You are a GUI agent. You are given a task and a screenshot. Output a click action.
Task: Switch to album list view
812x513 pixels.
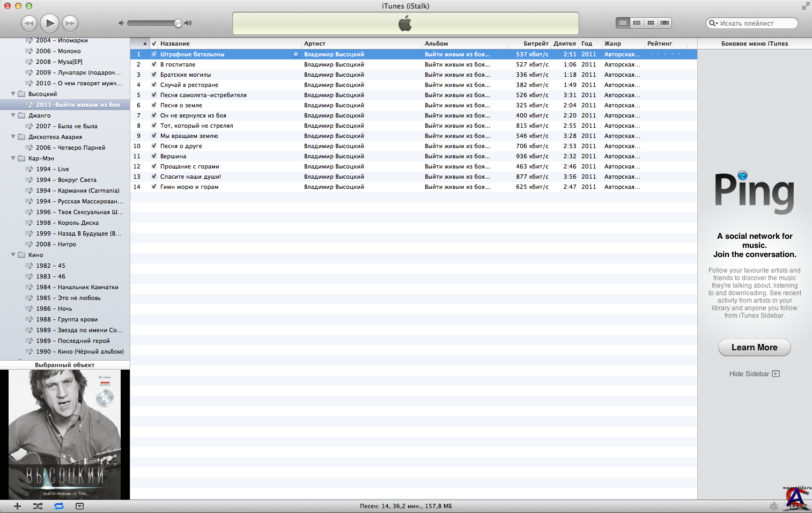637,23
